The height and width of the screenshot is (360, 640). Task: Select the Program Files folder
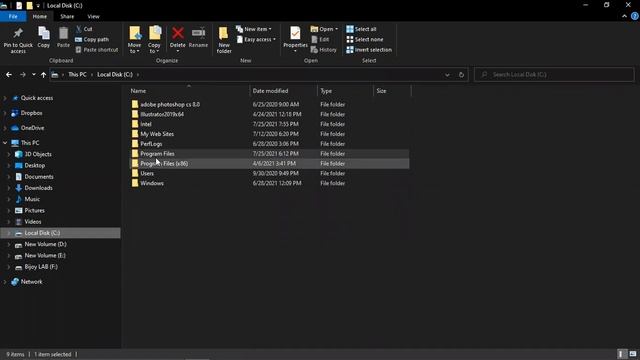point(269,153)
